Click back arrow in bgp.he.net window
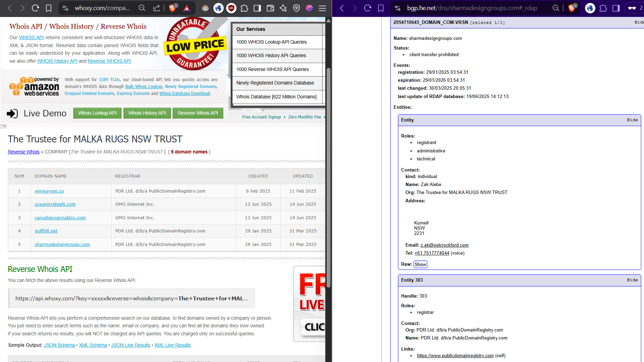Image resolution: width=644 pixels, height=362 pixels. [342, 8]
